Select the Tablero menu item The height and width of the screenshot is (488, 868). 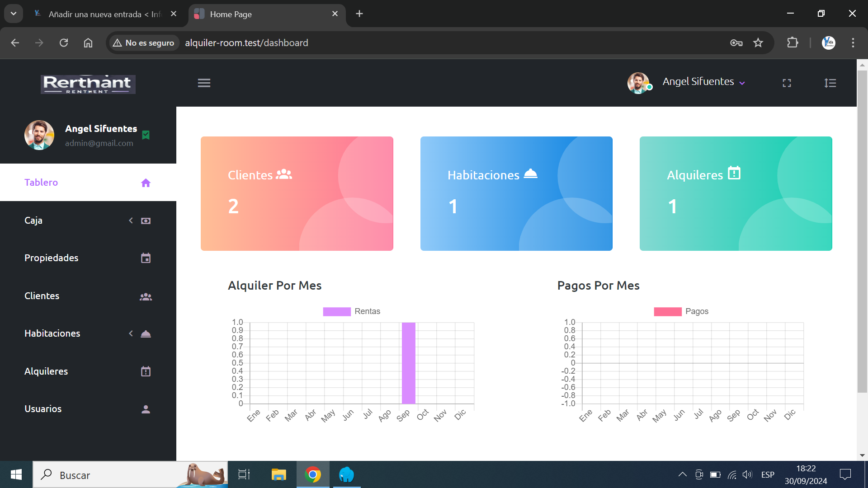41,183
